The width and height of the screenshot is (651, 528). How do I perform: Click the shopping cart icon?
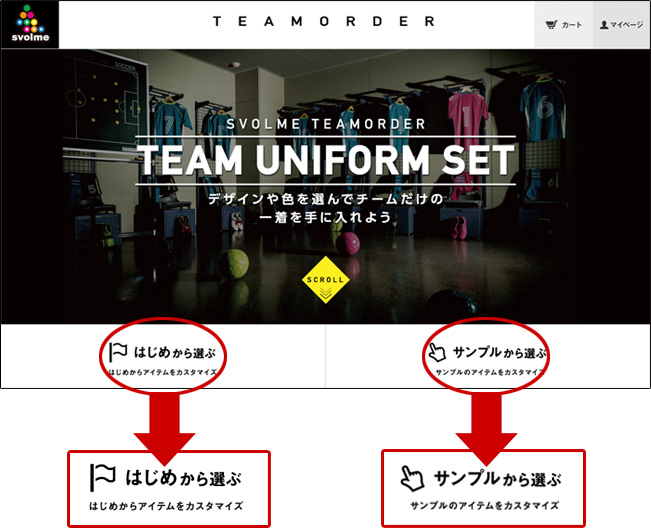click(551, 25)
